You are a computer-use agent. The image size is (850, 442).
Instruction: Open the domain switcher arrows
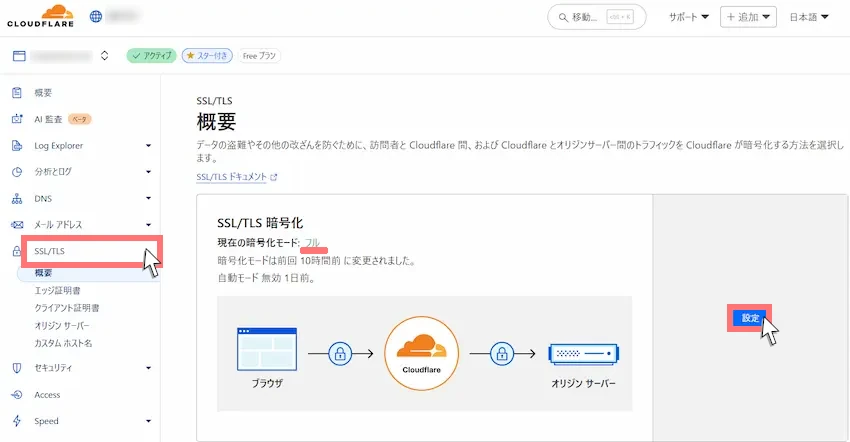105,55
